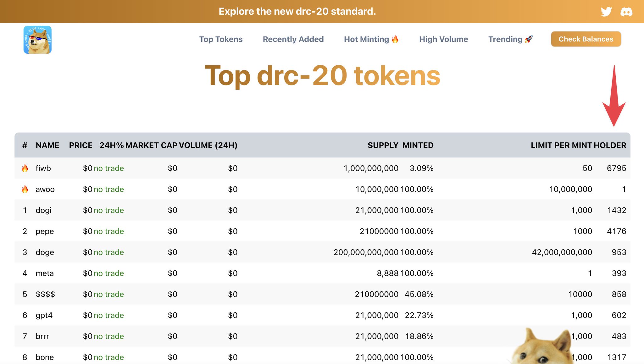Click the fire icon next to fiwb token

pos(25,168)
